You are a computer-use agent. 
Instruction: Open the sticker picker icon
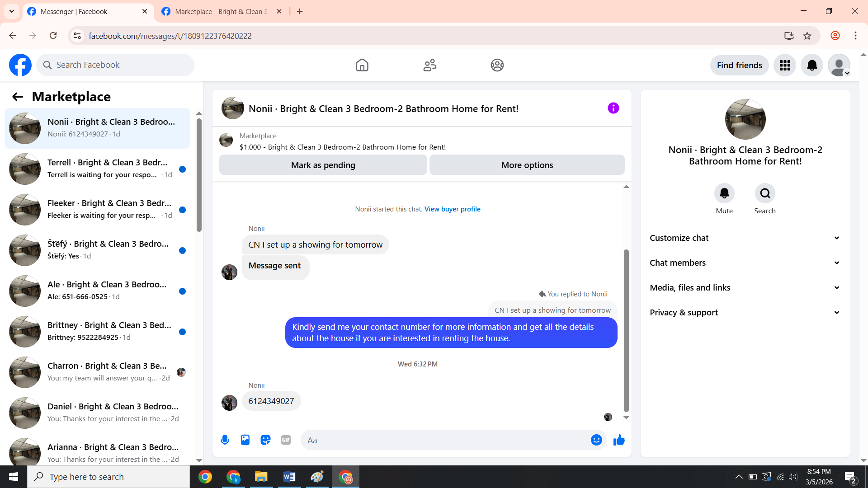tap(265, 440)
